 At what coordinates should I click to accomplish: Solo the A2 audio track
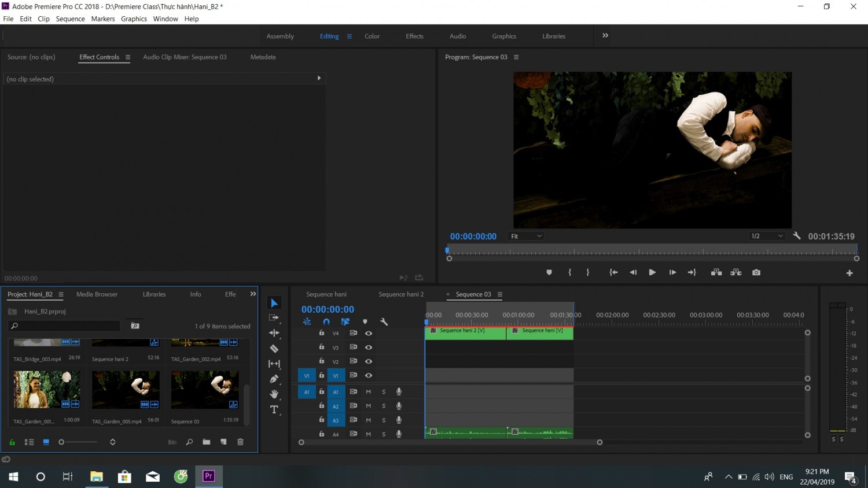[384, 406]
